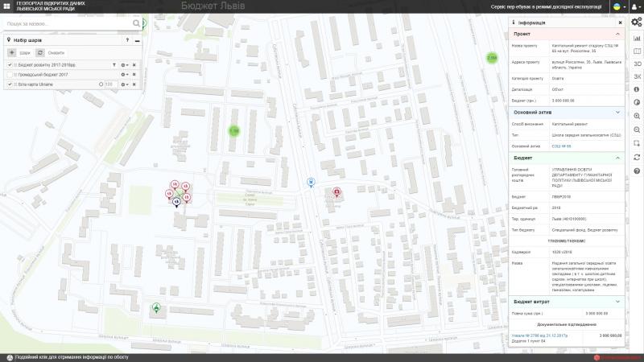Minimize the layer set panel
The width and height of the screenshot is (644, 362).
pyautogui.click(x=137, y=41)
